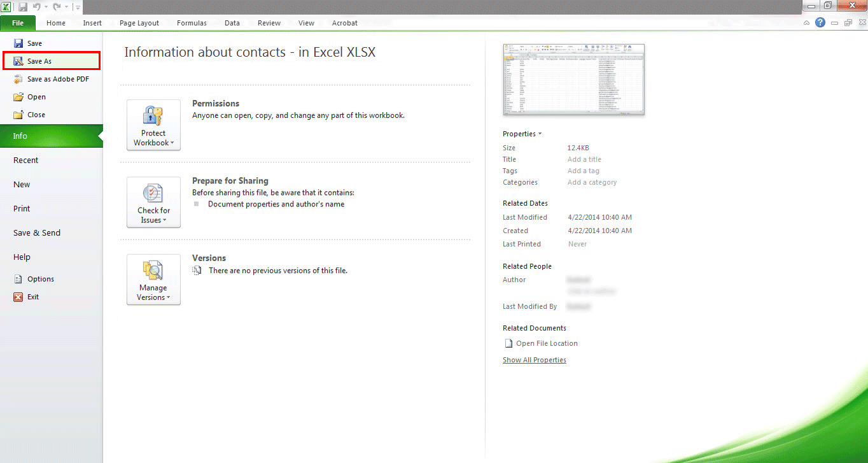Switch to the Page Layout tab

pyautogui.click(x=139, y=23)
